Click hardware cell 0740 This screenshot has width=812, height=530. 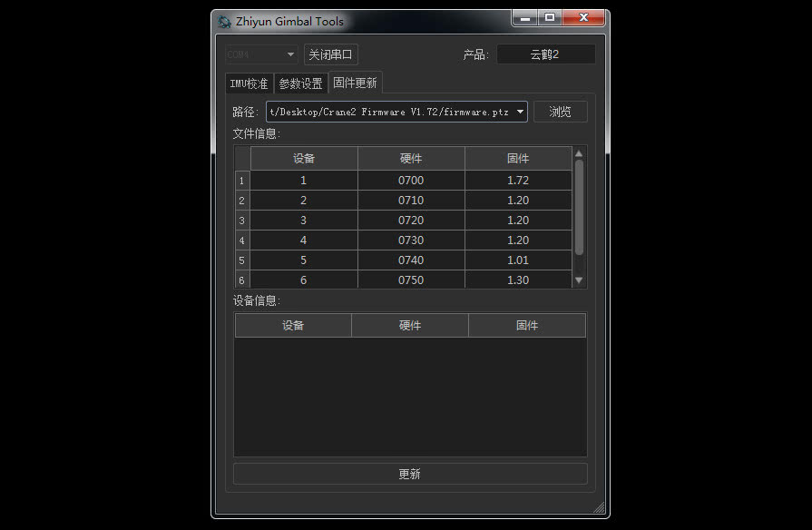(411, 260)
